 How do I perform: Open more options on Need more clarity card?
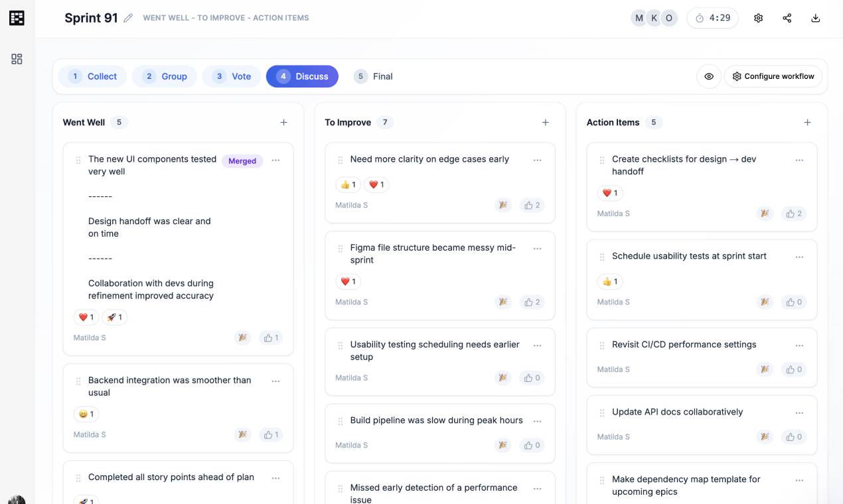[x=537, y=160]
